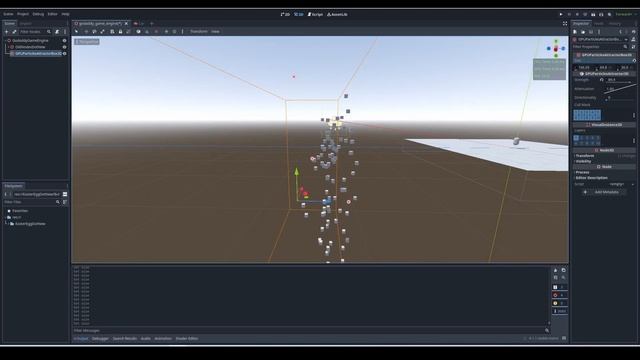This screenshot has width=640, height=360.
Task: Open the Transform menu in viewport toolbar
Action: pyautogui.click(x=199, y=31)
